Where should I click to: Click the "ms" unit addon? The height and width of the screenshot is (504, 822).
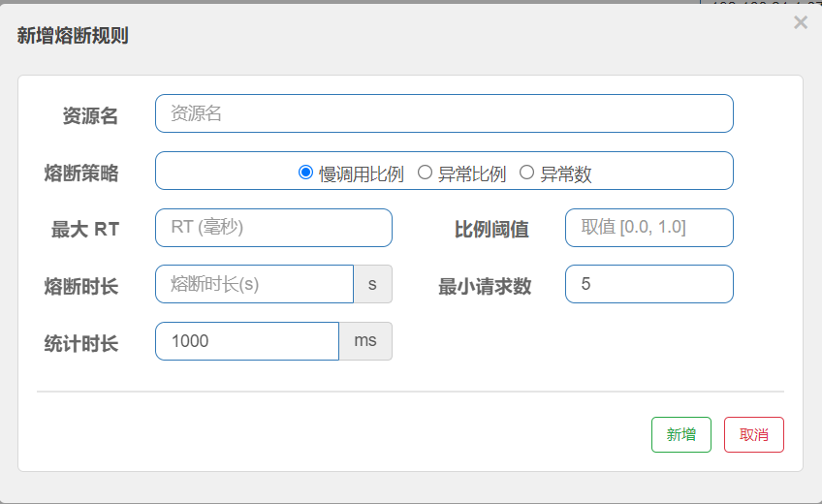(x=365, y=341)
